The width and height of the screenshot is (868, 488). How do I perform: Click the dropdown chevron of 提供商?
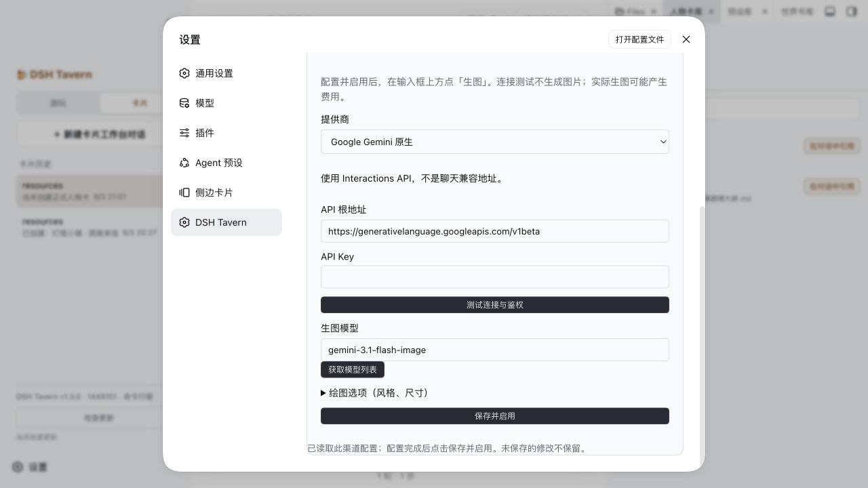pyautogui.click(x=663, y=142)
